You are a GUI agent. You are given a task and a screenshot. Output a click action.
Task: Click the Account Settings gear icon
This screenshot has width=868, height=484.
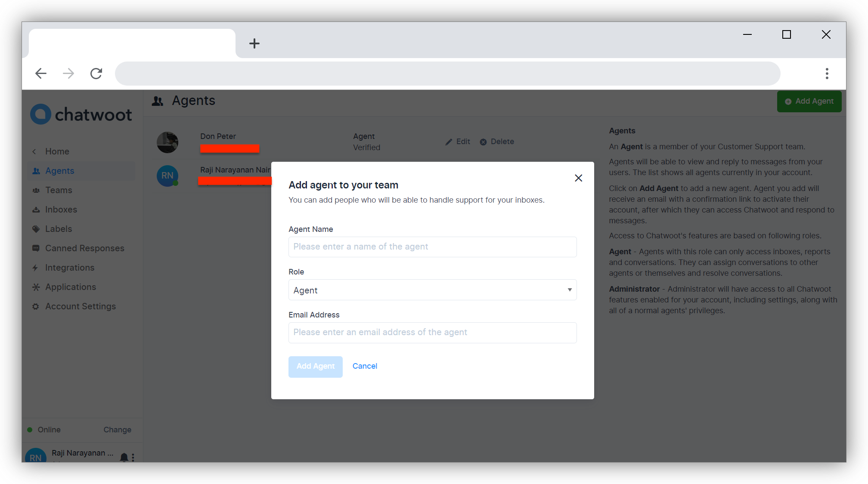pos(36,306)
